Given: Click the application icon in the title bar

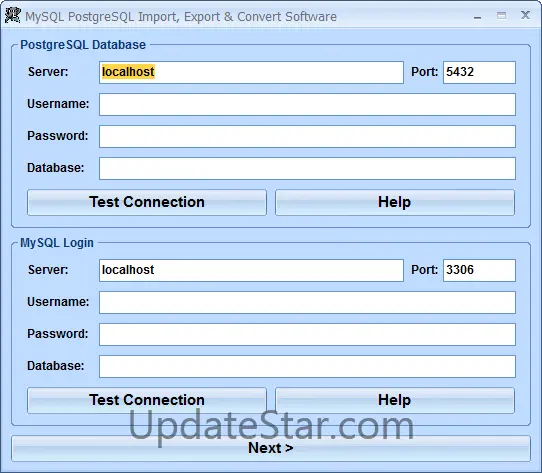Looking at the screenshot, I should click(13, 16).
